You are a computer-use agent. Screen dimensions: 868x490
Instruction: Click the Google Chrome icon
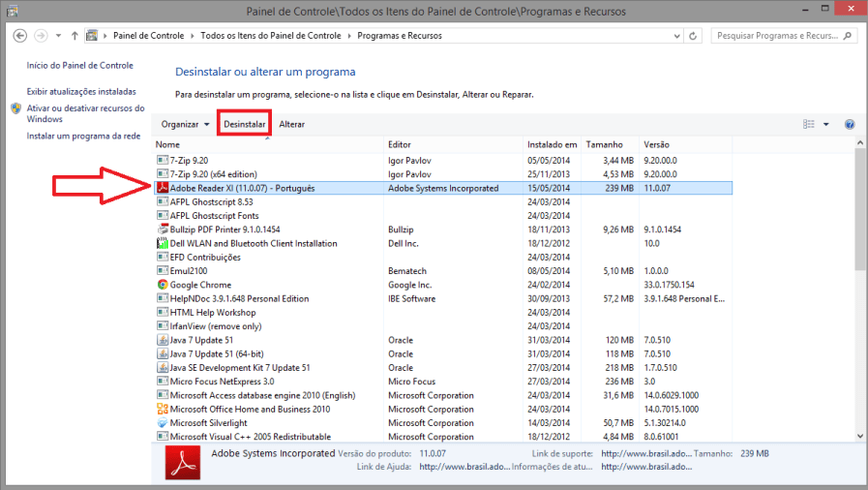click(163, 285)
